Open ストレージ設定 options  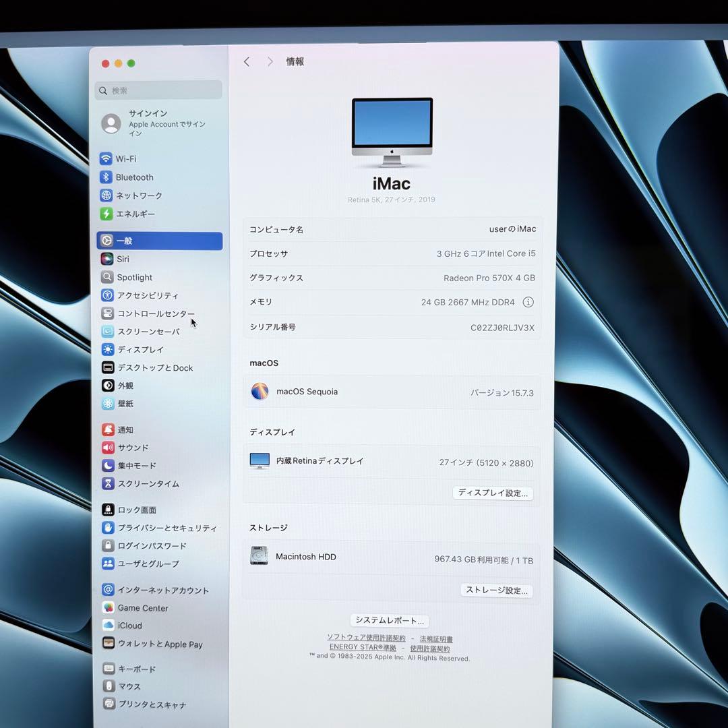[497, 590]
